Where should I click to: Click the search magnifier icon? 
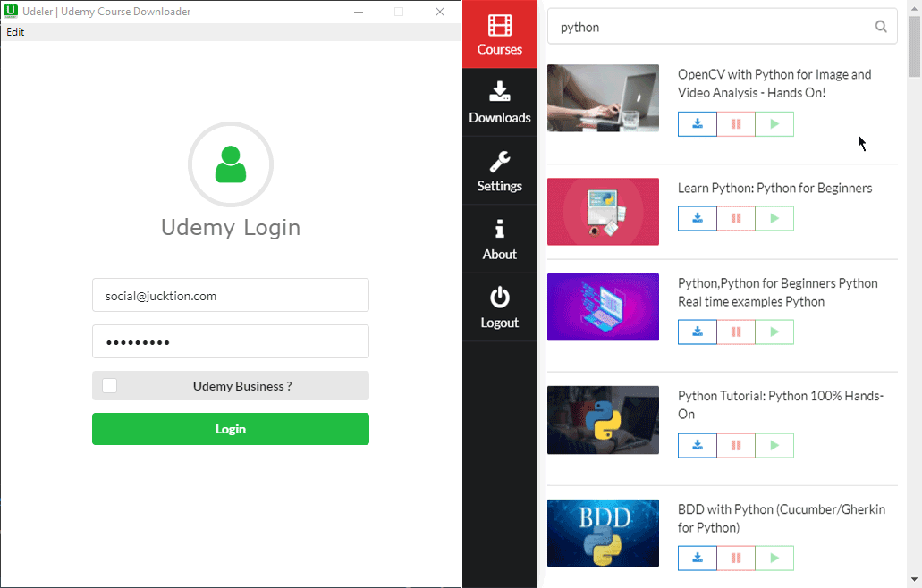coord(881,27)
